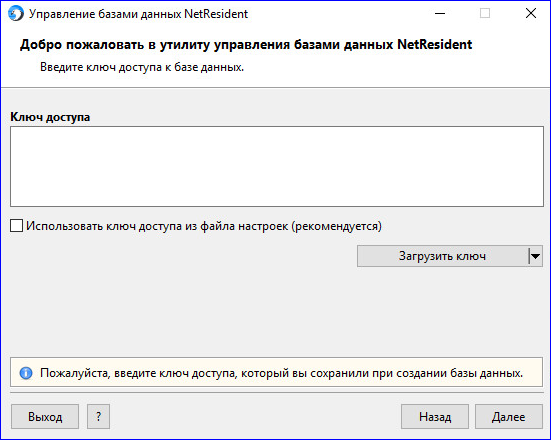Screen dimensions: 551x440
Task: Click the 'Введите ключ доступа к базе данных' subtitle
Action: coord(142,67)
